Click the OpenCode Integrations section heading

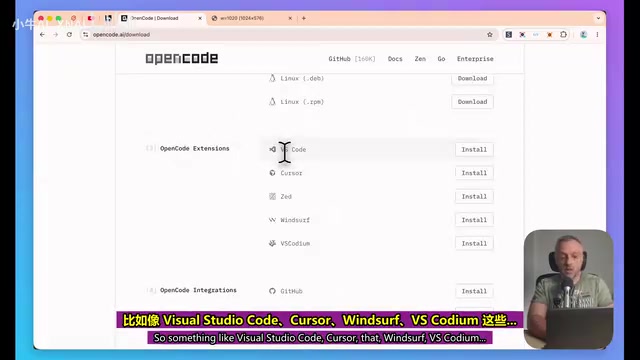coord(198,290)
